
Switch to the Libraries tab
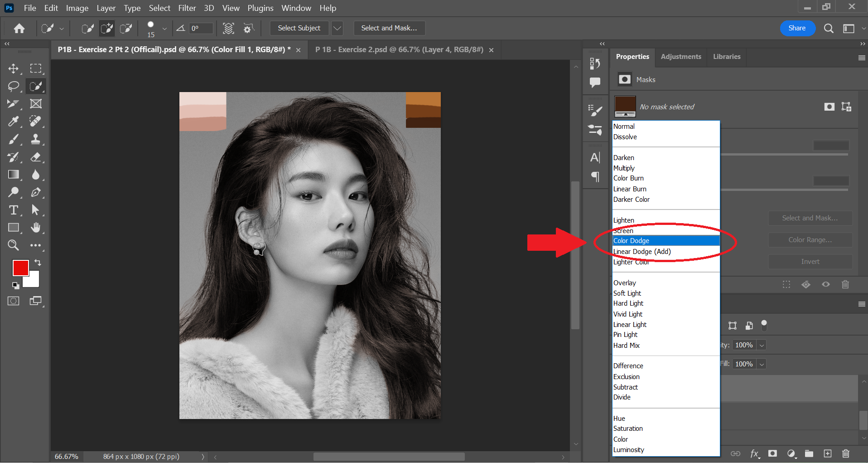click(x=727, y=57)
